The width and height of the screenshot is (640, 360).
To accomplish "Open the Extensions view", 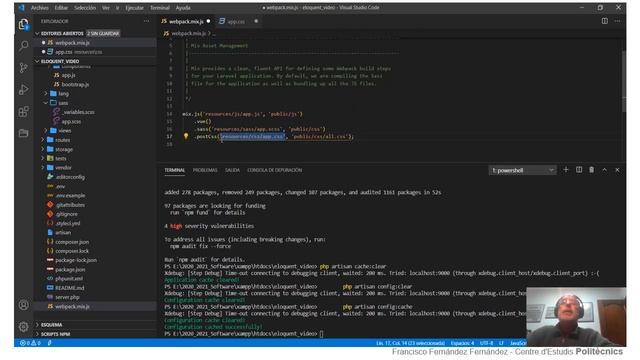I will tap(24, 111).
